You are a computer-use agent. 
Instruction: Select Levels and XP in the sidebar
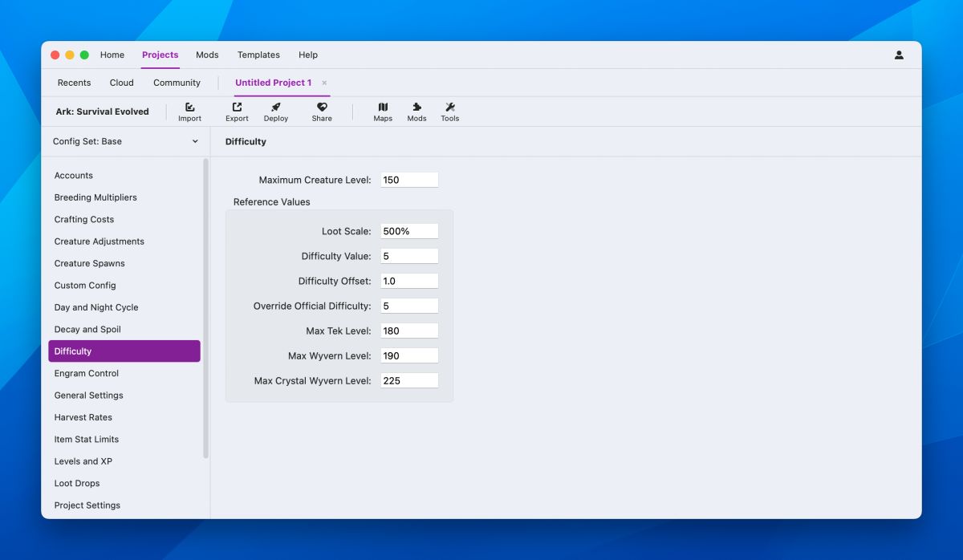point(124,461)
